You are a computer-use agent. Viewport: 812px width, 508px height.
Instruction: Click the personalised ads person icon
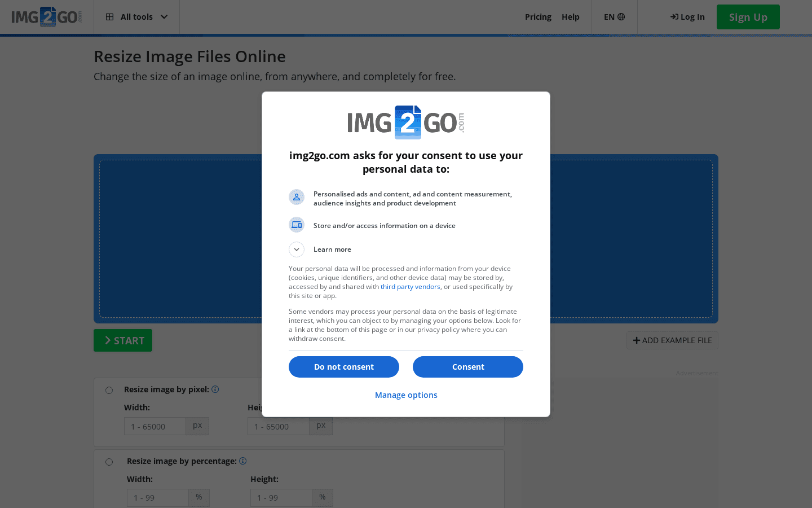297,197
